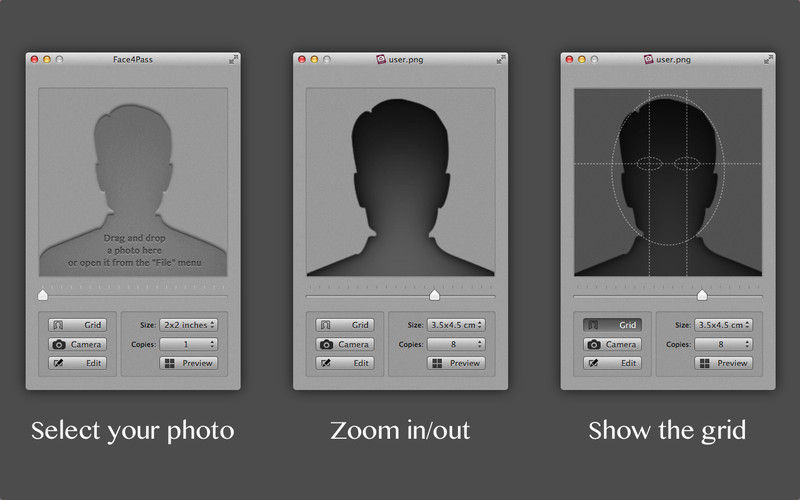Open the Size dropdown showing 2x2 inches
This screenshot has width=800, height=500.
point(189,324)
